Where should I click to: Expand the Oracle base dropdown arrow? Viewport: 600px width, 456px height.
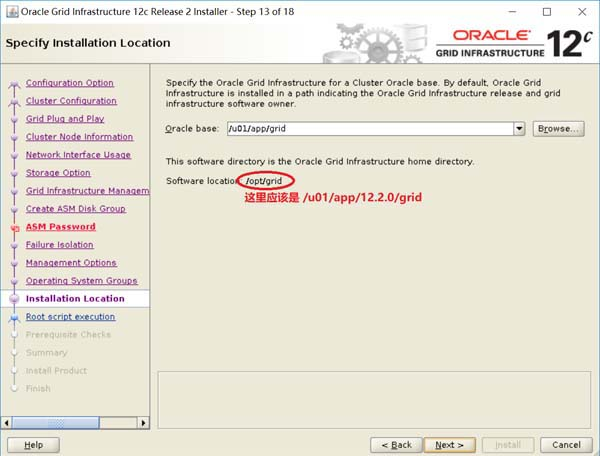[519, 129]
